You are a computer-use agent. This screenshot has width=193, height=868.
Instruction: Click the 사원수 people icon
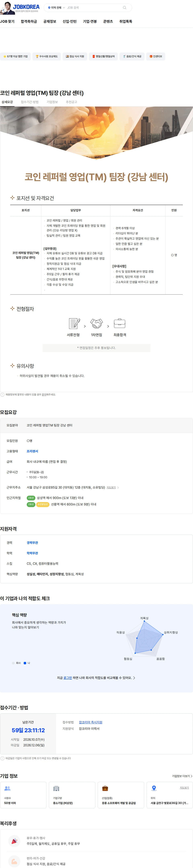(x=7, y=788)
